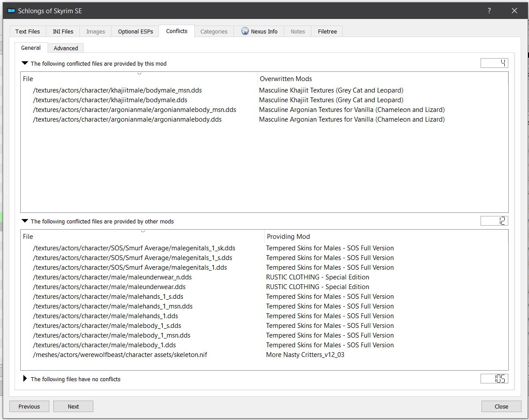
Task: Select argonianmalebody.dds file row
Action: click(264, 119)
